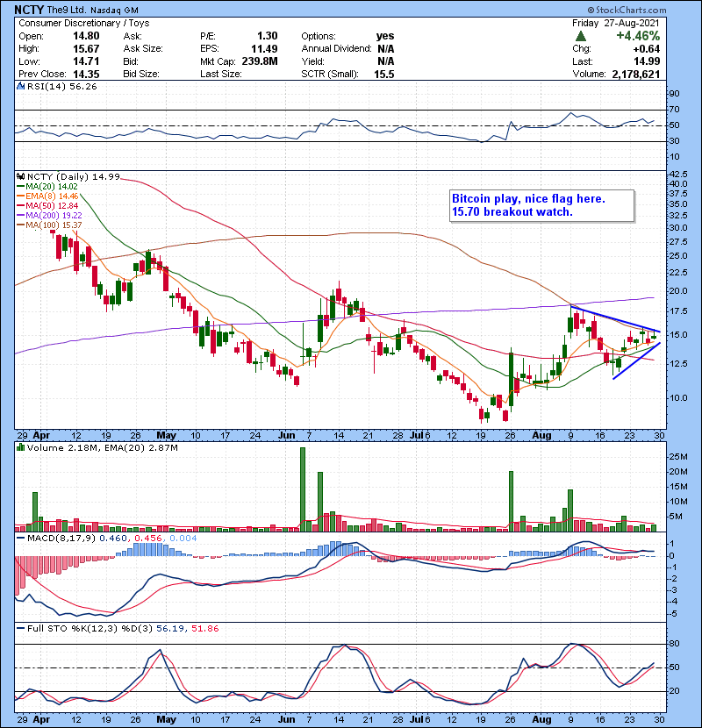Viewport: 702px width, 728px height.
Task: Click the MACD signal value 0.456
Action: pyautogui.click(x=147, y=539)
